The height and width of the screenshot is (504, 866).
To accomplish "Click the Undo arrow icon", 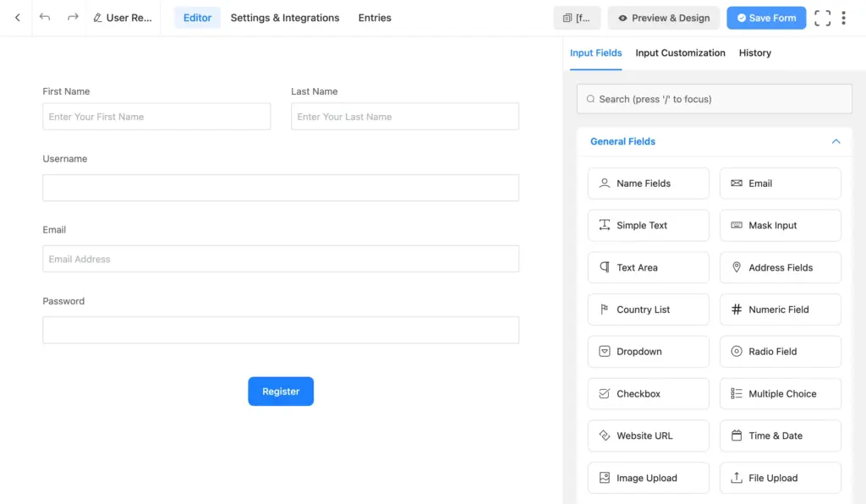I will (x=43, y=17).
